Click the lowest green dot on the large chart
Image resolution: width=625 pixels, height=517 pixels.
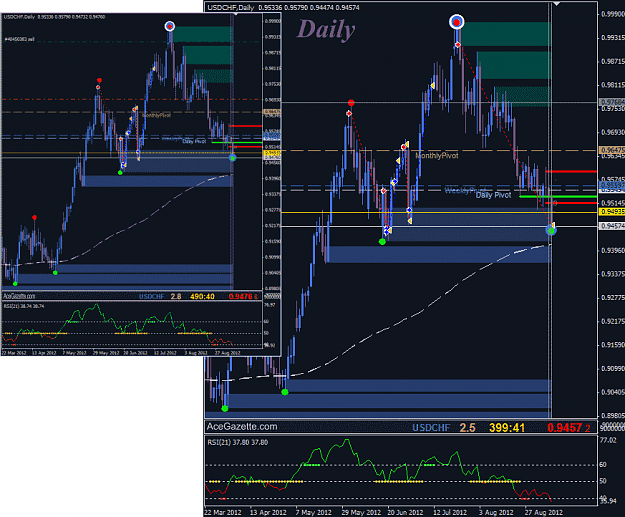(x=225, y=409)
